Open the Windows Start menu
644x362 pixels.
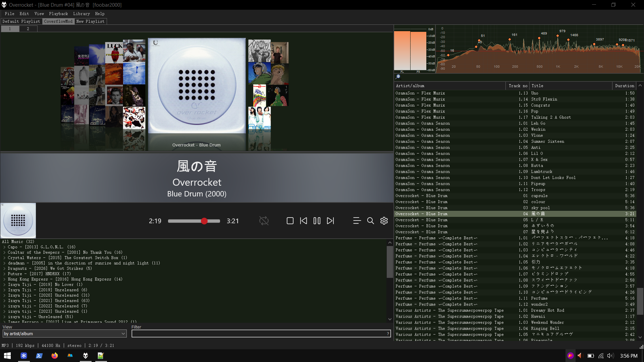pos(7,356)
